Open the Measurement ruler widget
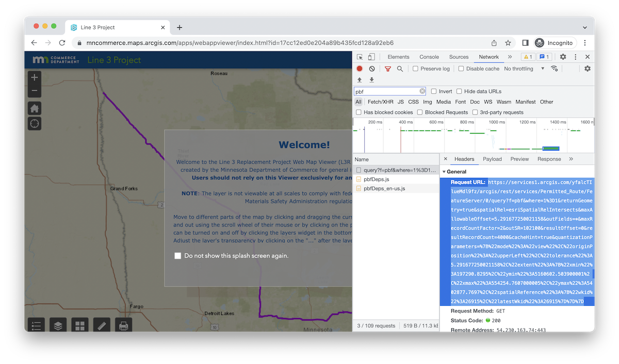 point(102,326)
